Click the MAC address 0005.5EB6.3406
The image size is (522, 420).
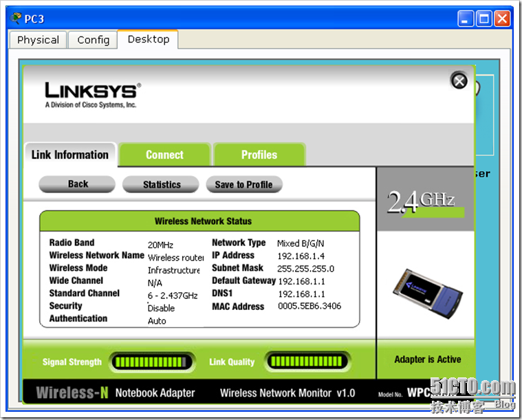pos(309,306)
